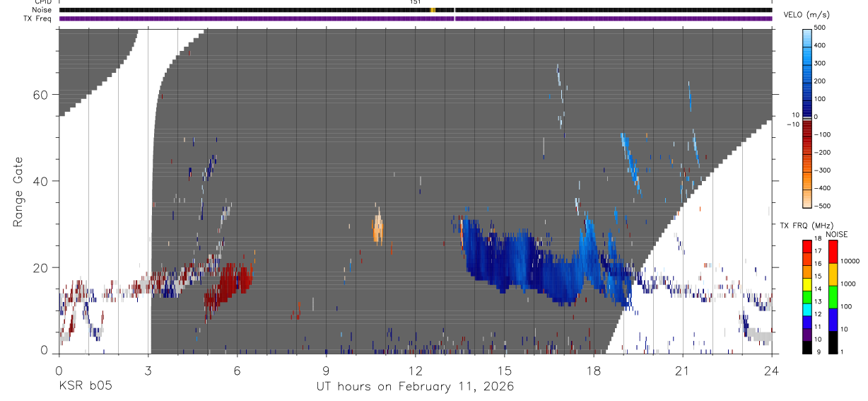Click the pale orange bottom of velocity colorbar
The image size is (868, 401).
807,198
